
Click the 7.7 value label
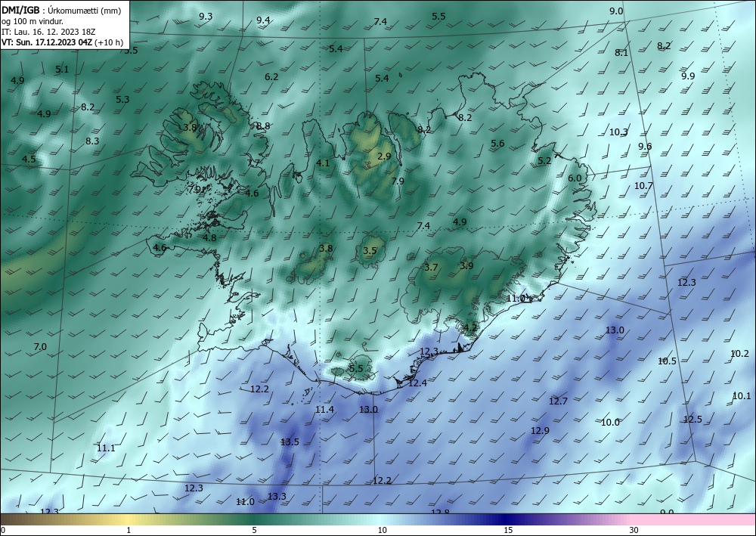pyautogui.click(x=253, y=163)
